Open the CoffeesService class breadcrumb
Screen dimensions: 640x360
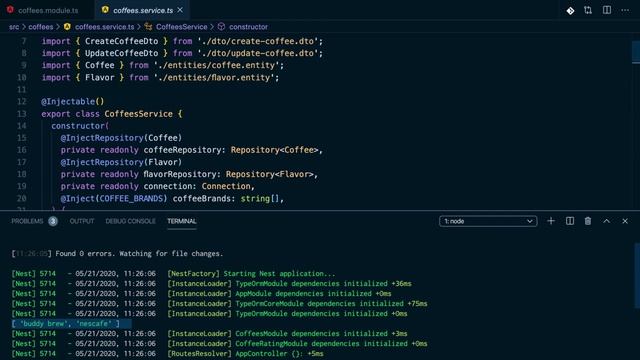182,27
